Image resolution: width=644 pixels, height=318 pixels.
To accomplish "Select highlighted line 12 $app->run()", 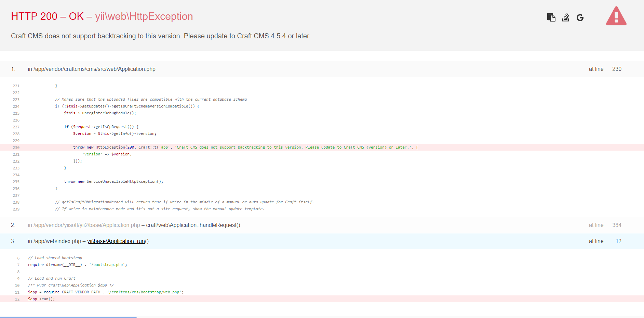I will [x=41, y=298].
